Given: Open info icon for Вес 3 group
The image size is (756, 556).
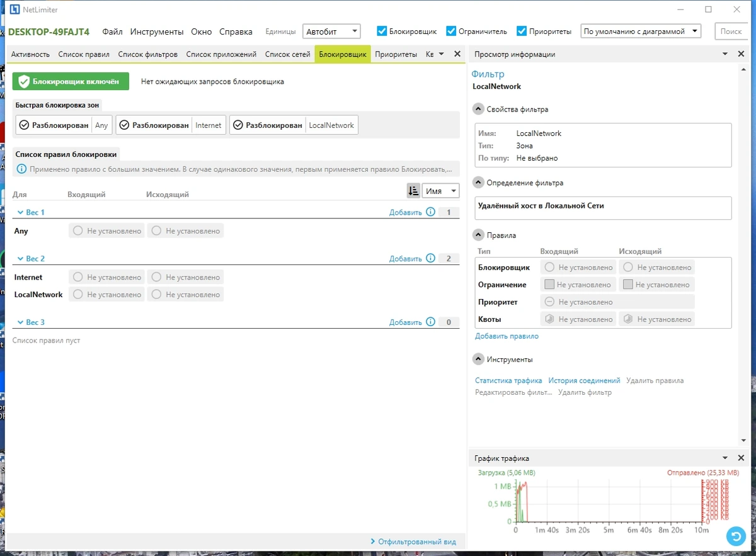Looking at the screenshot, I should [430, 322].
